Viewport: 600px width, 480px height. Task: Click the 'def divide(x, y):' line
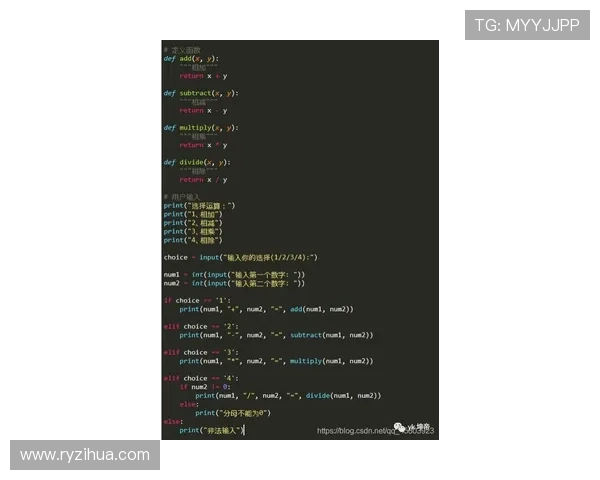(197, 162)
